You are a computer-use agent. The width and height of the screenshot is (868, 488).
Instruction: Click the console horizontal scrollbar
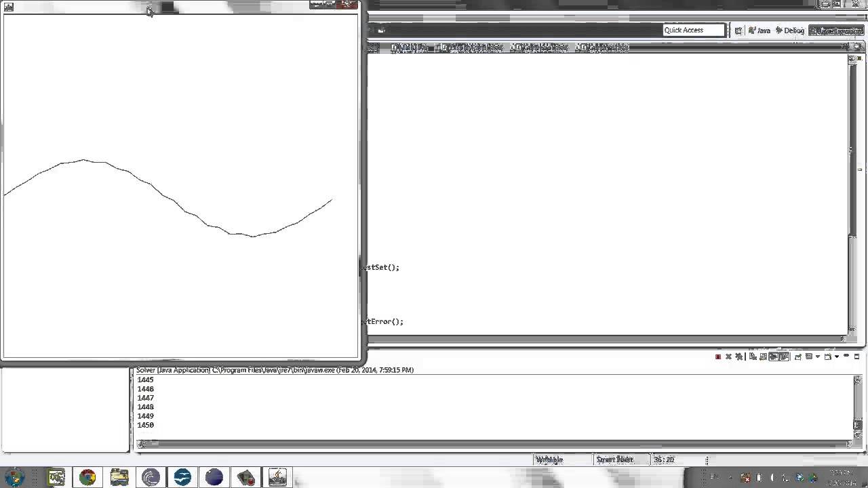[494, 444]
